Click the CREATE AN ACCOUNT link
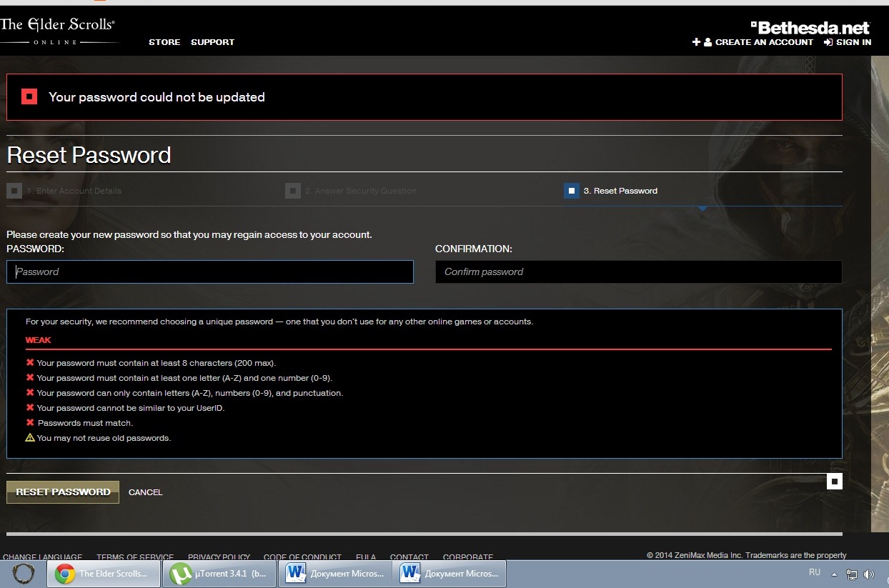The image size is (889, 588). [753, 42]
